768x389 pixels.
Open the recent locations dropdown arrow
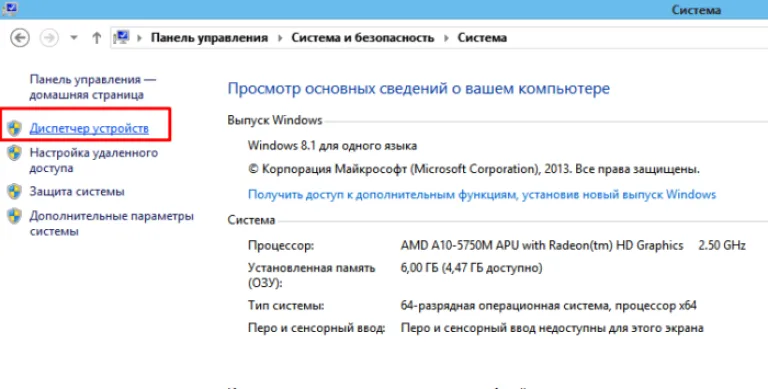pos(74,38)
